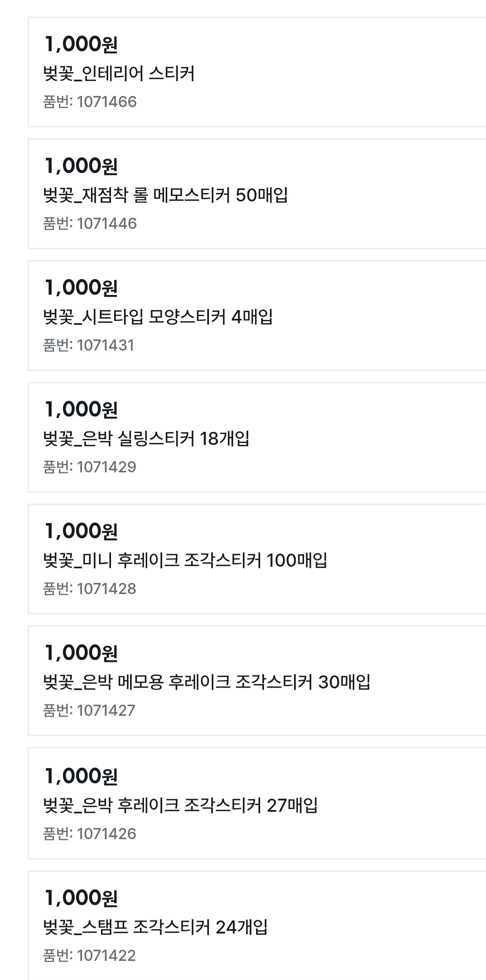Open 벚꽃_스탬프 조각스티커 24개입 listing
The height and width of the screenshot is (980, 486).
point(155,927)
